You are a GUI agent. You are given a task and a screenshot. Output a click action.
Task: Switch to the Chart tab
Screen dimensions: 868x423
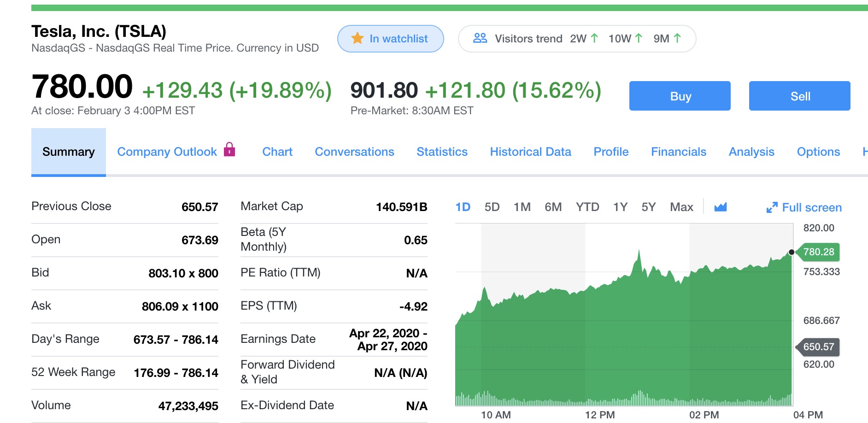[x=277, y=152]
